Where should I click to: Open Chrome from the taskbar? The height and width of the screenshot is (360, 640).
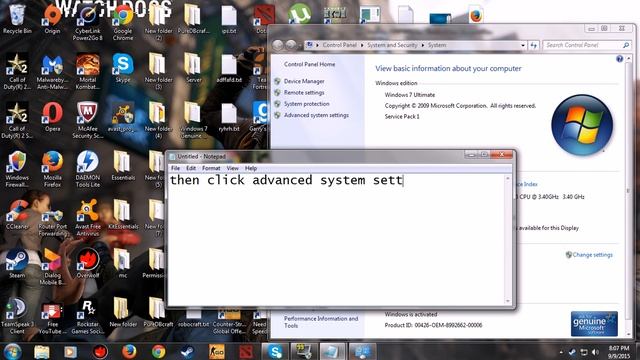coord(158,351)
